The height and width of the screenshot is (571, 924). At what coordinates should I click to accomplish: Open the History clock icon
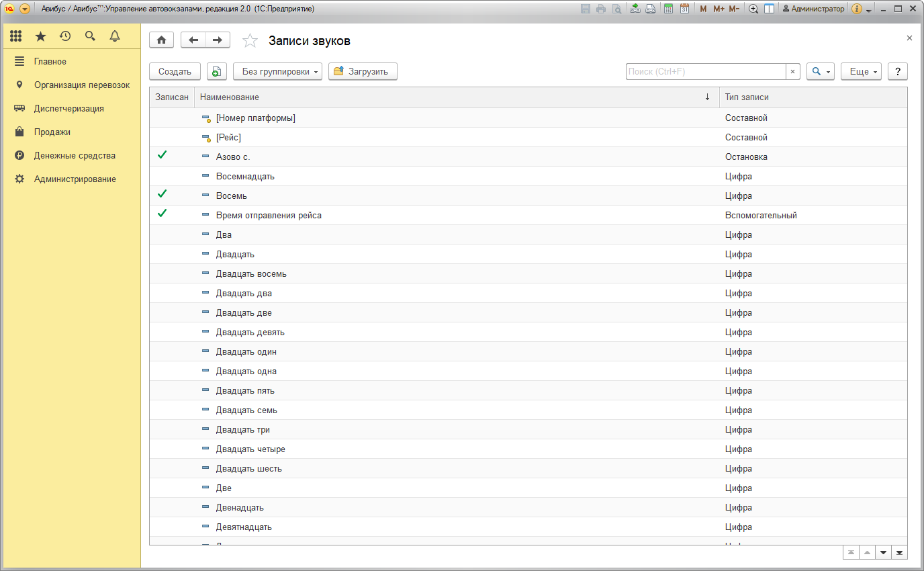click(65, 36)
